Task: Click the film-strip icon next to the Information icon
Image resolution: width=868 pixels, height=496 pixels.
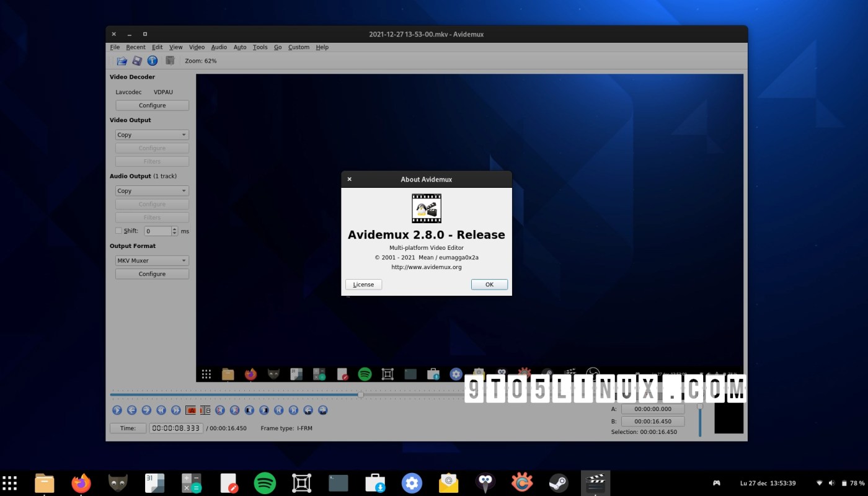Action: click(170, 61)
